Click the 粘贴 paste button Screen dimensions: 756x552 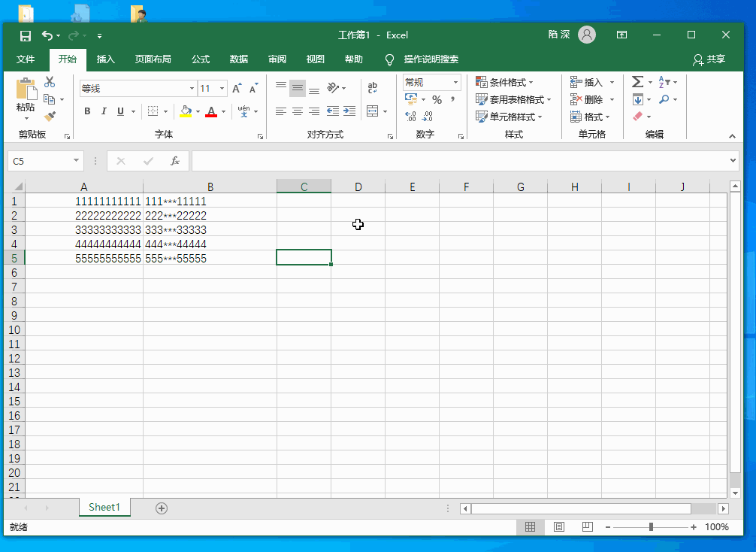tap(26, 96)
